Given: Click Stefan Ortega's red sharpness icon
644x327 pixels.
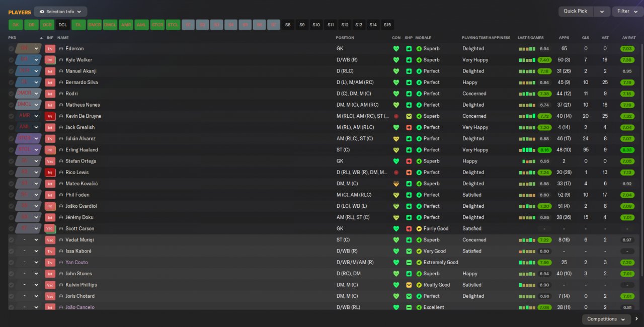Looking at the screenshot, I should [409, 161].
